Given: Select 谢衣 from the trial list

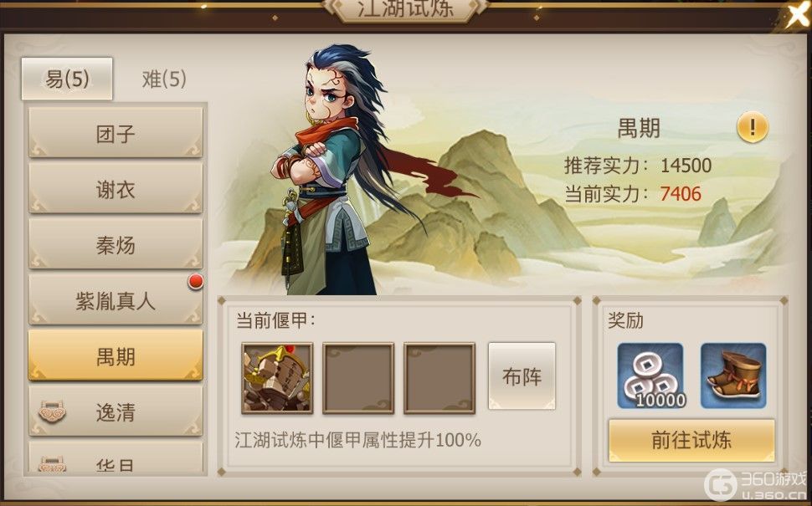Looking at the screenshot, I should click(116, 189).
